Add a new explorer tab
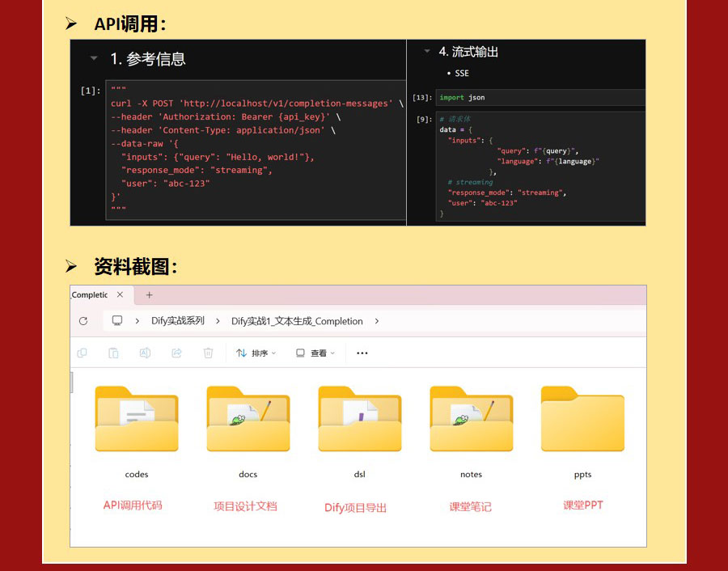Screen dimensions: 728x571 tap(149, 295)
